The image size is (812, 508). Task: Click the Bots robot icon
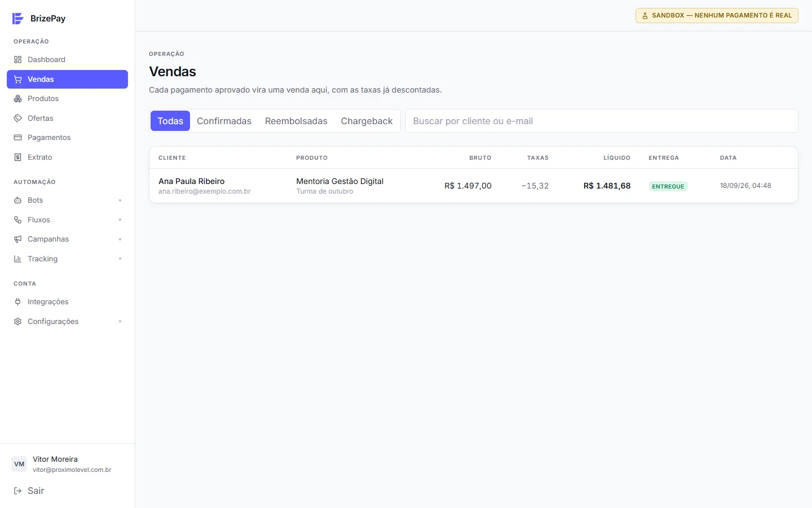coord(17,200)
